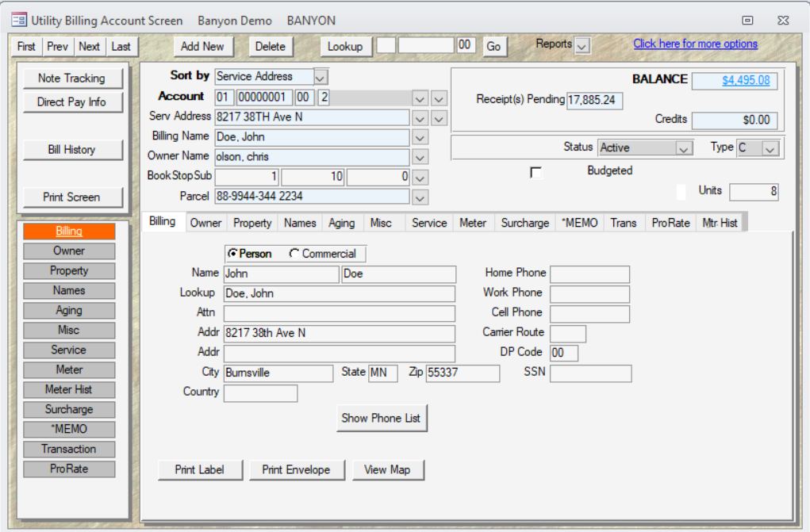Click the View Map button
810x532 pixels.
[387, 469]
